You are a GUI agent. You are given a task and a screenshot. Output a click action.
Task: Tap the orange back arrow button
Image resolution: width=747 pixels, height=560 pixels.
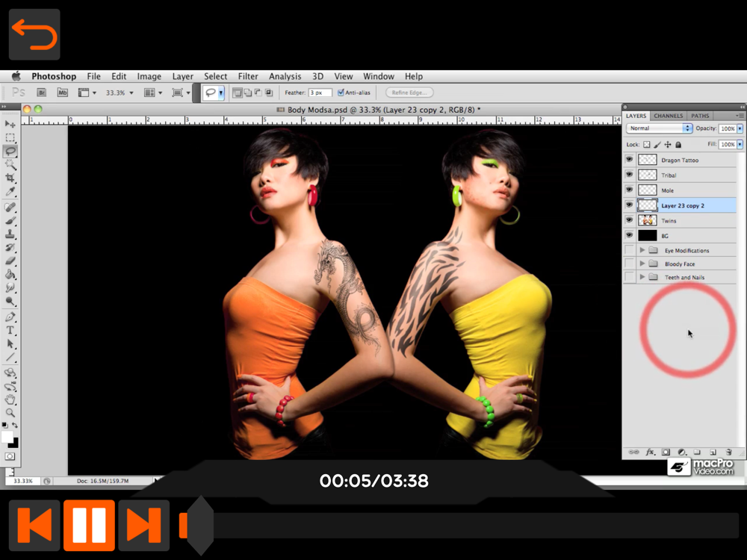click(34, 34)
